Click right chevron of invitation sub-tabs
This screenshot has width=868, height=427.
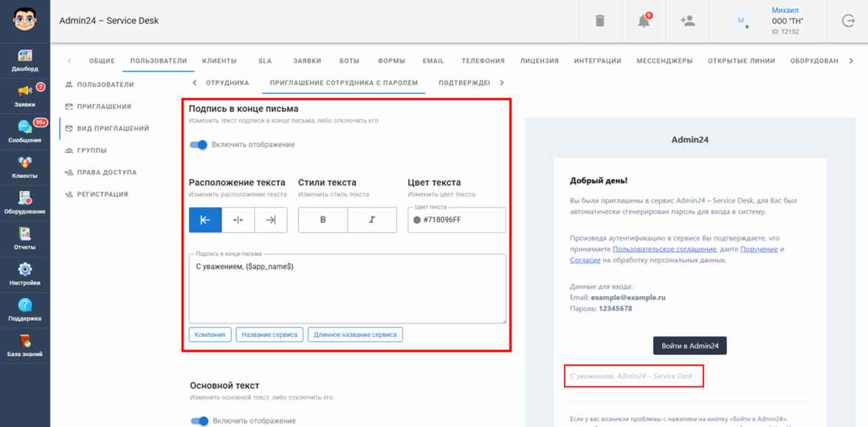click(x=502, y=83)
